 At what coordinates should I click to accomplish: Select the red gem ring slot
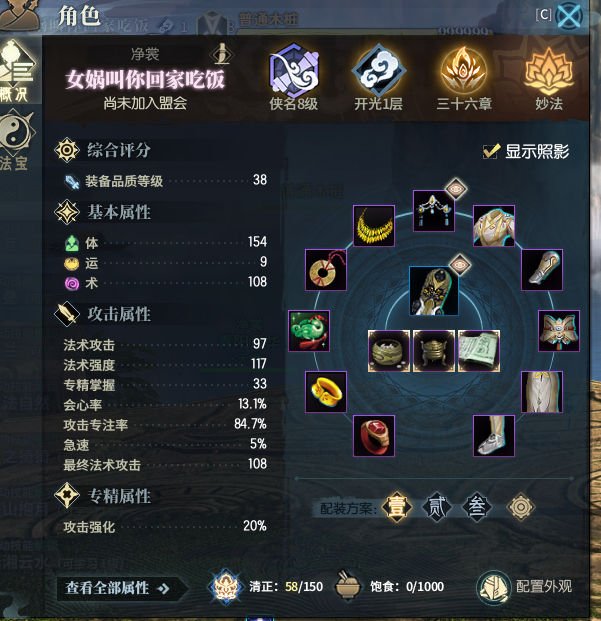374,436
